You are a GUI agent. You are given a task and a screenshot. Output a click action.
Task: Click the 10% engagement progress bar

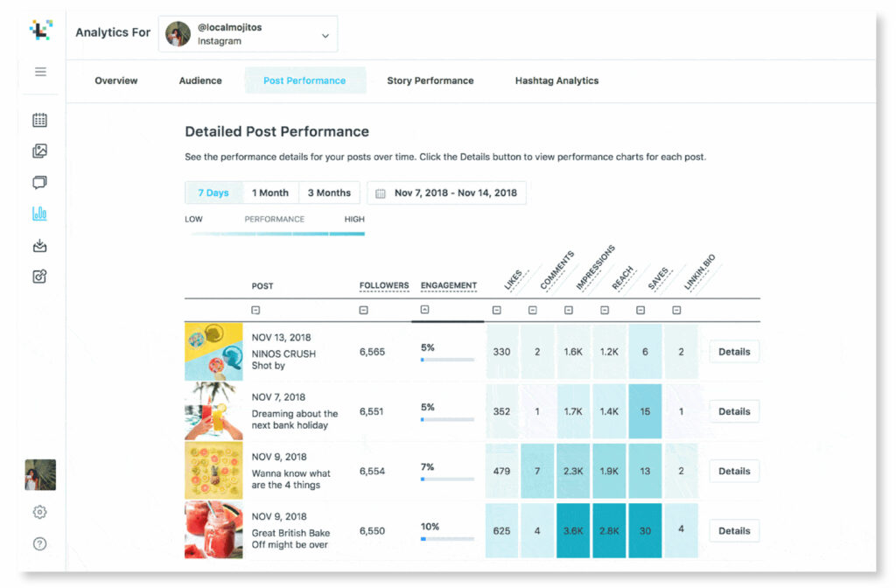[x=447, y=539]
